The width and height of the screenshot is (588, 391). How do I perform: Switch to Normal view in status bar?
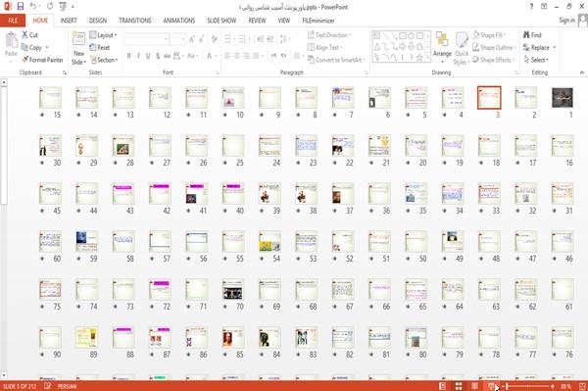443,386
